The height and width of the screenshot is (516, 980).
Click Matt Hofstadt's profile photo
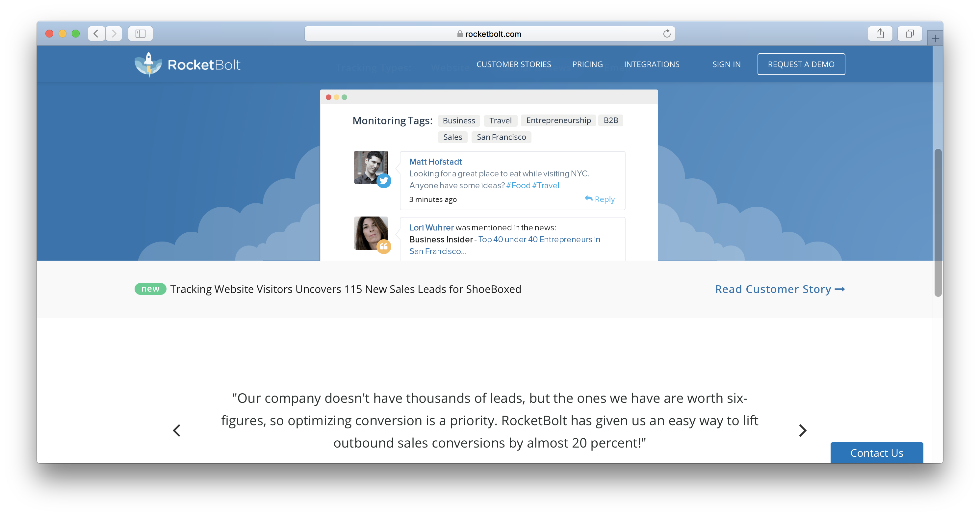coord(371,167)
